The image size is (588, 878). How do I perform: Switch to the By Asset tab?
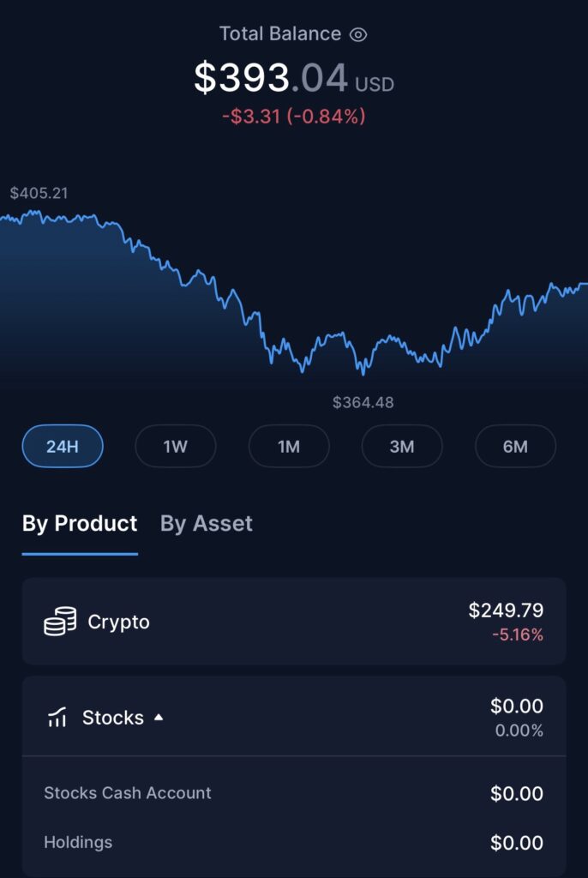point(207,524)
